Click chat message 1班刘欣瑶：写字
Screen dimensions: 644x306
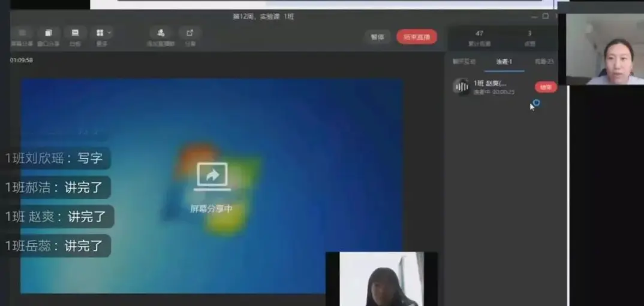pos(54,158)
